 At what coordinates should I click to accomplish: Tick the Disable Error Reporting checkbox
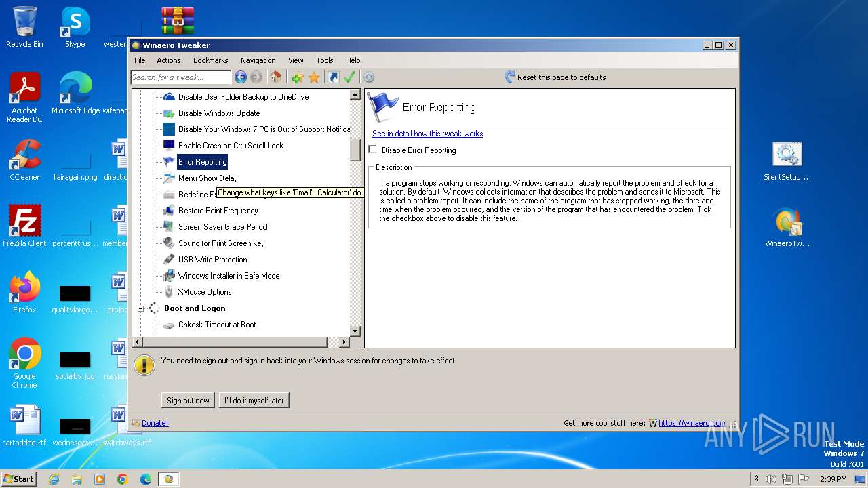coord(373,150)
